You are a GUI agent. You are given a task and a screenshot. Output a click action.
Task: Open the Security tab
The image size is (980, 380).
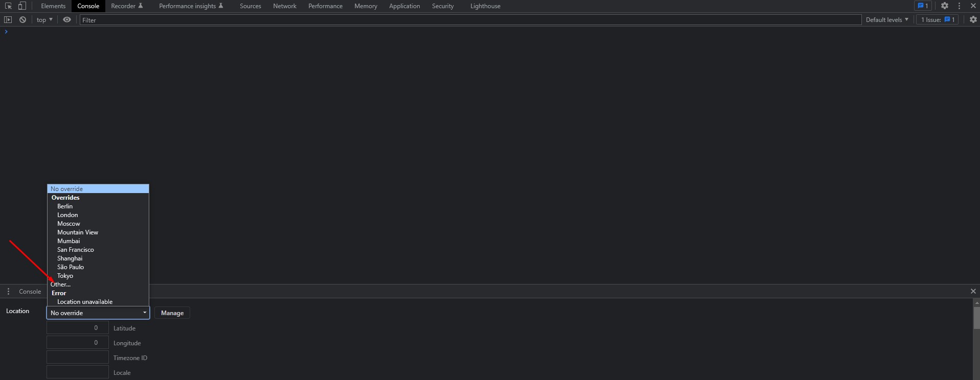coord(443,6)
